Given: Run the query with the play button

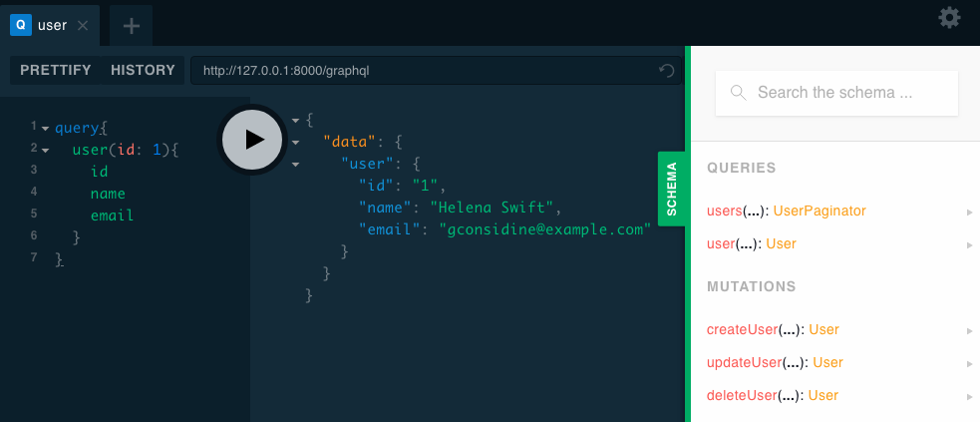Looking at the screenshot, I should tap(252, 139).
